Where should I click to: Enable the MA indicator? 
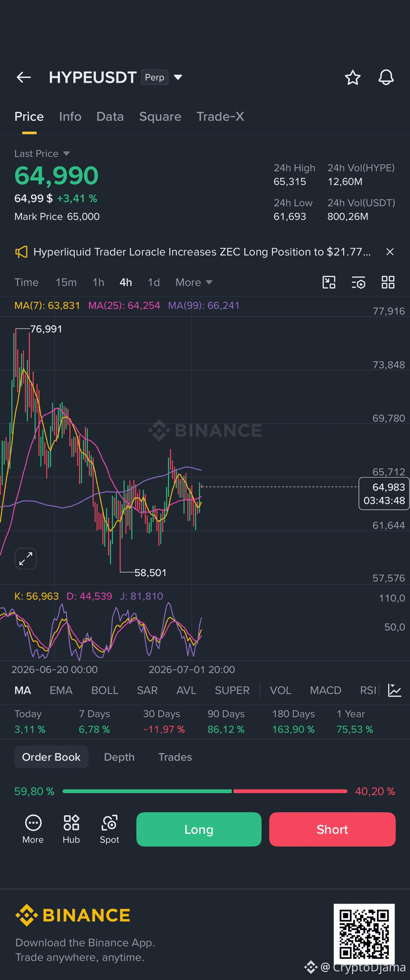pos(23,690)
